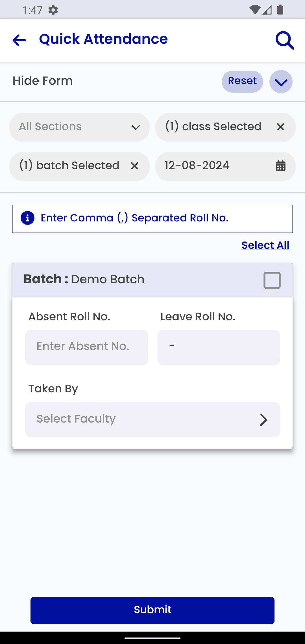Open the calendar date picker icon
Screen dimensions: 305x644
pyautogui.click(x=280, y=166)
